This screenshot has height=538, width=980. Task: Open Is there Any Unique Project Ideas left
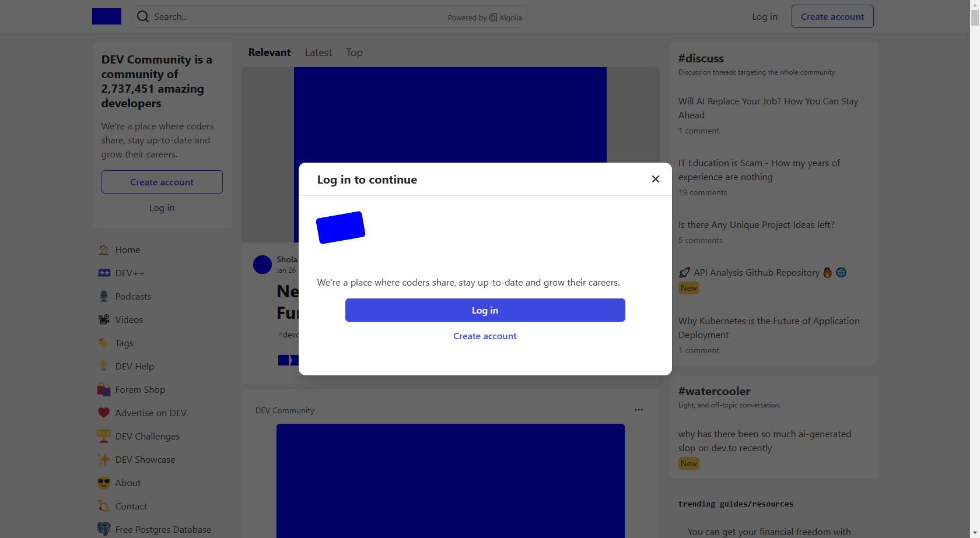(x=757, y=225)
